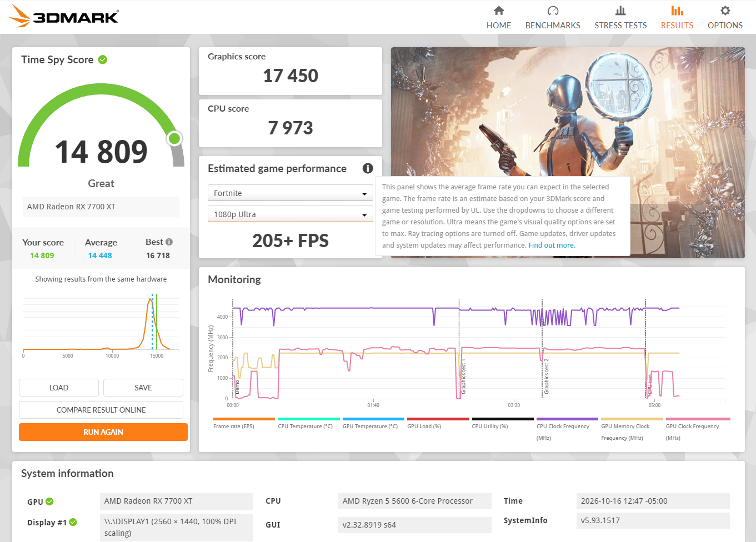This screenshot has width=756, height=542.
Task: Click the LOAD button
Action: 59,388
